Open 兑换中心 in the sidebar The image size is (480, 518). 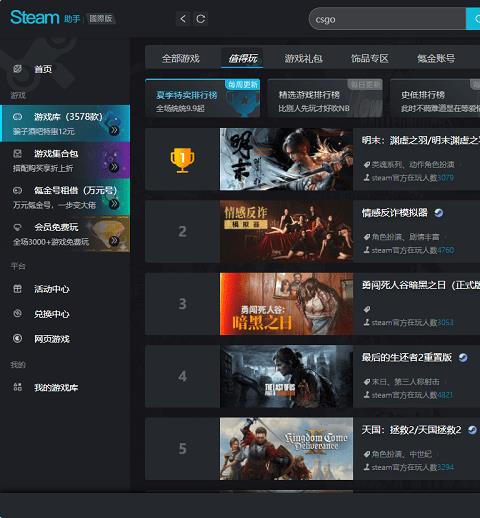[52, 314]
